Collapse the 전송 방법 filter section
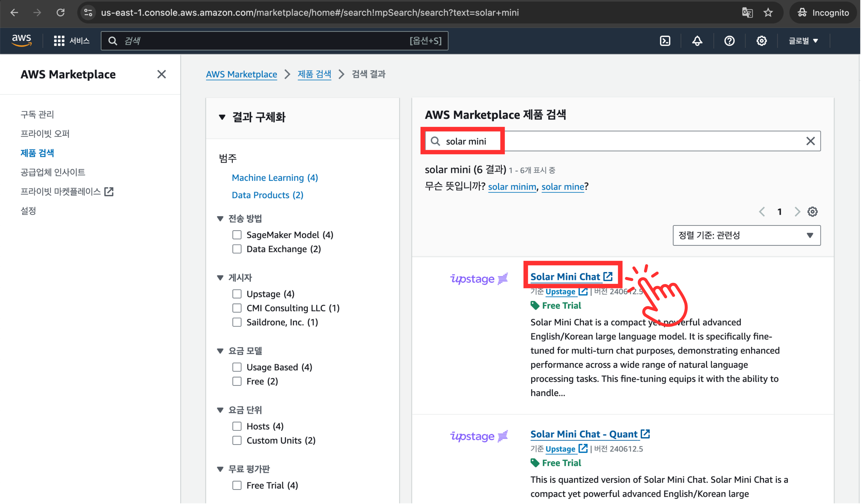861x504 pixels. point(220,218)
